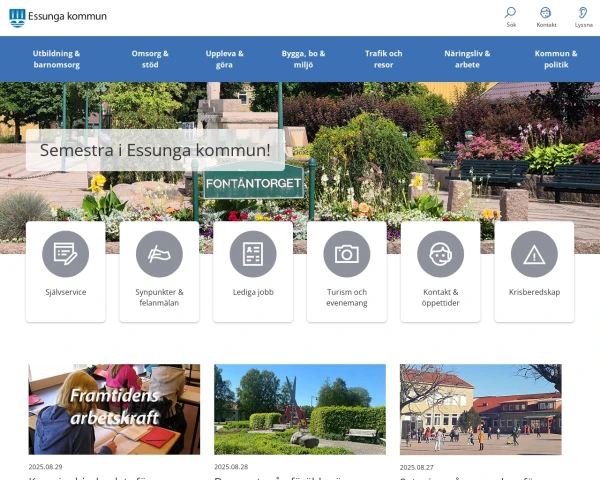600x480 pixels.
Task: Open Synpunkter & felanmälan shortcut icon
Action: pyautogui.click(x=159, y=254)
